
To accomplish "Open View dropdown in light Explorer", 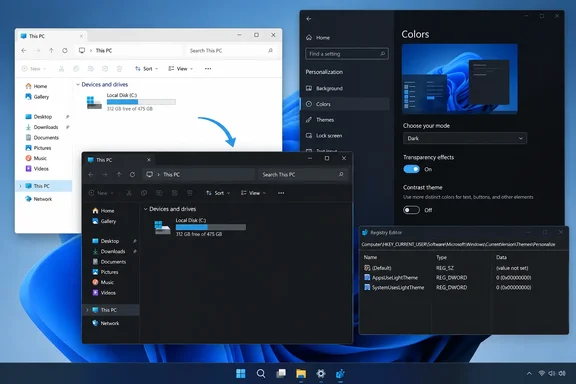I will click(x=180, y=69).
